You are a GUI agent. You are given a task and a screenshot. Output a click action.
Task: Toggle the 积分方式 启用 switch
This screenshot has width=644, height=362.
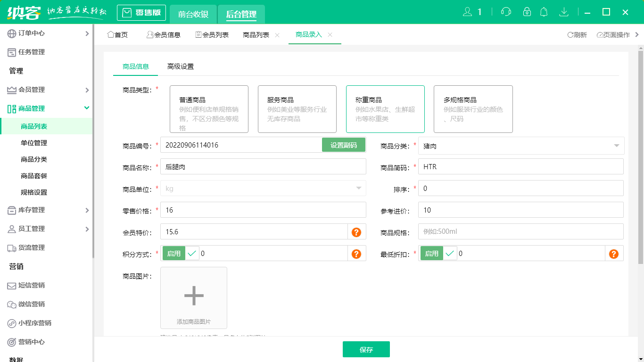pyautogui.click(x=181, y=254)
